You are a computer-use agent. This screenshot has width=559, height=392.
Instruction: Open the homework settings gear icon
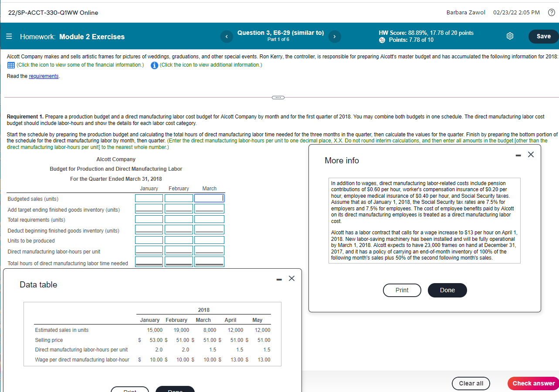pyautogui.click(x=510, y=37)
